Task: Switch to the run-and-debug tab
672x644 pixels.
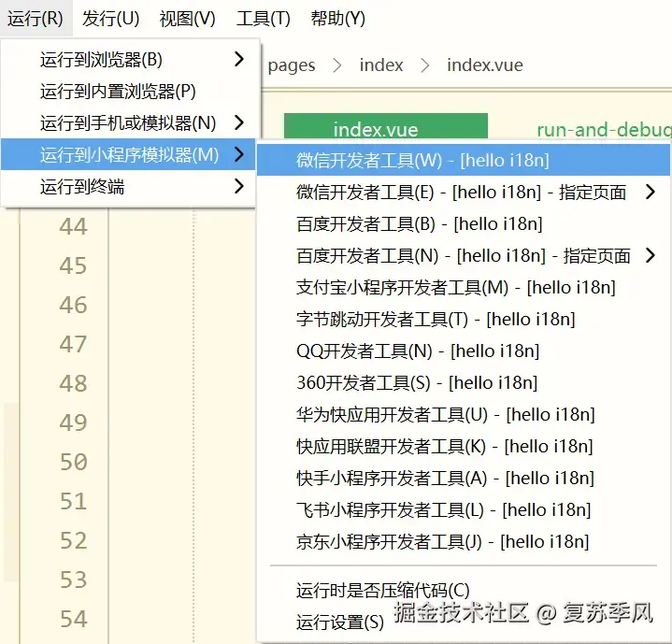Action: (604, 129)
